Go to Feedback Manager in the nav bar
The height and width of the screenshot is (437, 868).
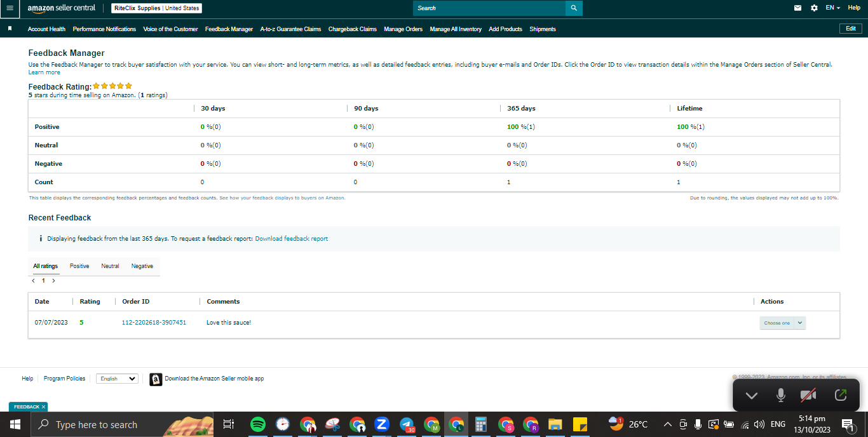(229, 29)
